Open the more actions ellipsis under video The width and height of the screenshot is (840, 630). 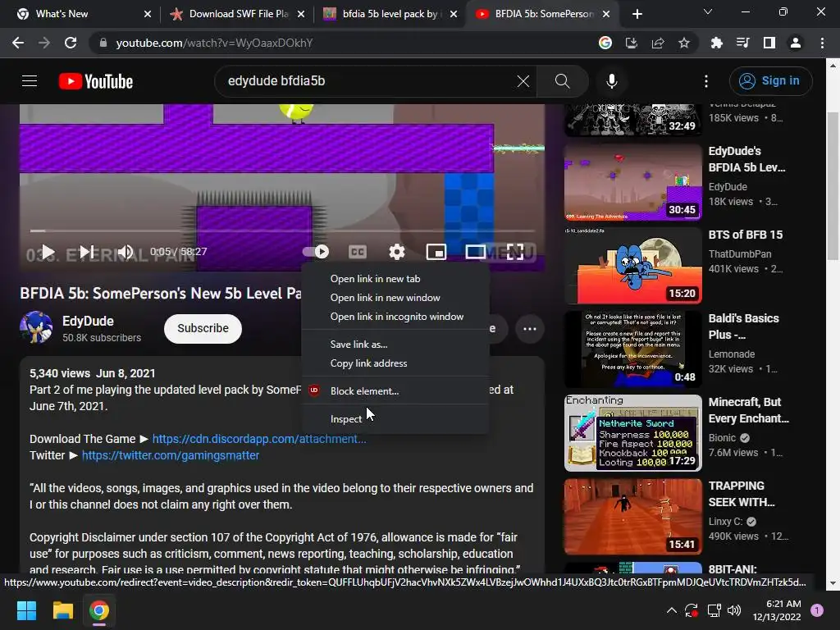coord(530,329)
